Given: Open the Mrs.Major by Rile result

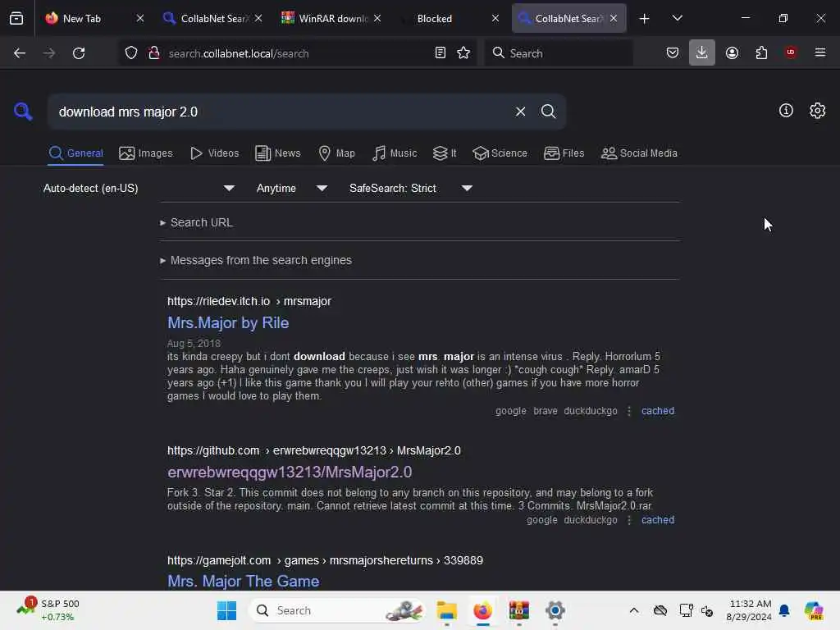Looking at the screenshot, I should 228,323.
